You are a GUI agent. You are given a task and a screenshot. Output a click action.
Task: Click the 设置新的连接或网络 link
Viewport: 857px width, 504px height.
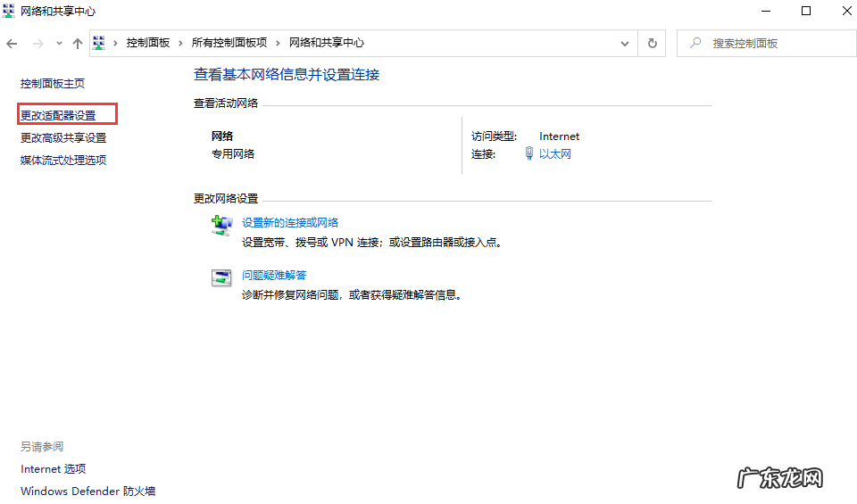tap(290, 223)
